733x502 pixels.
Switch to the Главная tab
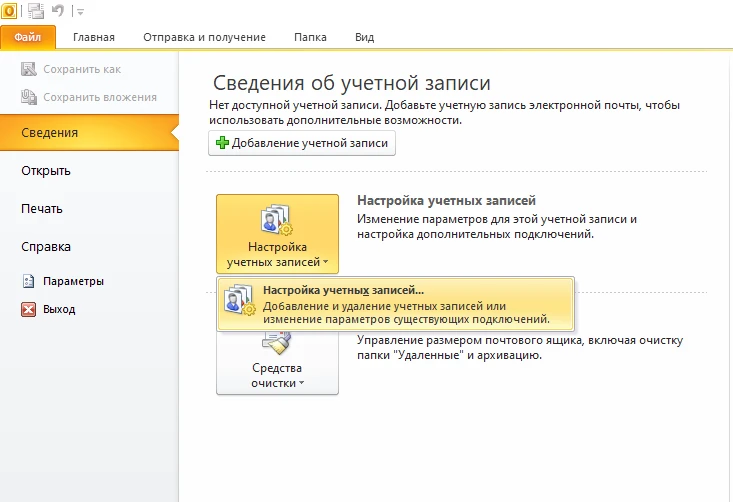pyautogui.click(x=93, y=37)
